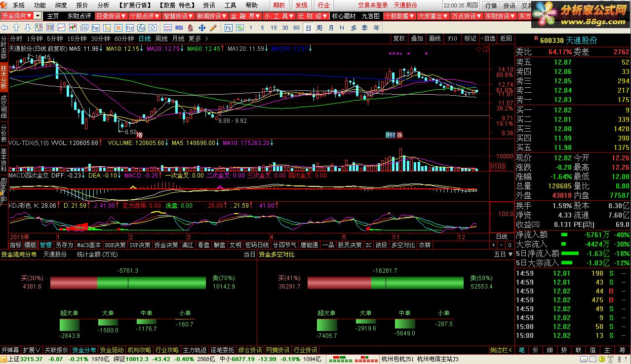Click the orange document list icon
Image resolution: width=631 pixels, height=364 pixels.
118,28
